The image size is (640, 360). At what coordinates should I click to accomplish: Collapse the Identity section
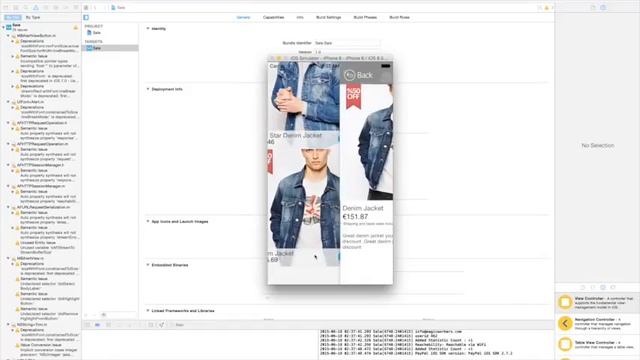click(148, 29)
